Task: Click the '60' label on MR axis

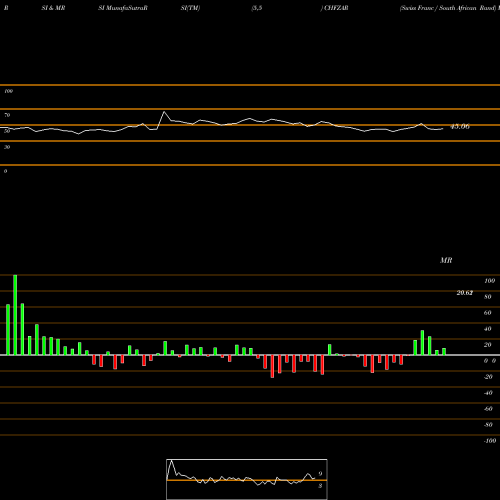Action: pos(488,313)
